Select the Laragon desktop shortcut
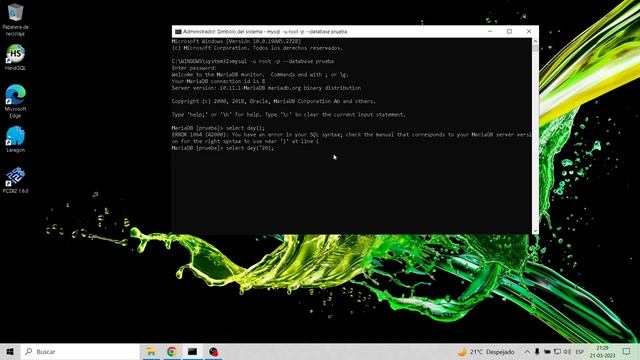 [16, 139]
